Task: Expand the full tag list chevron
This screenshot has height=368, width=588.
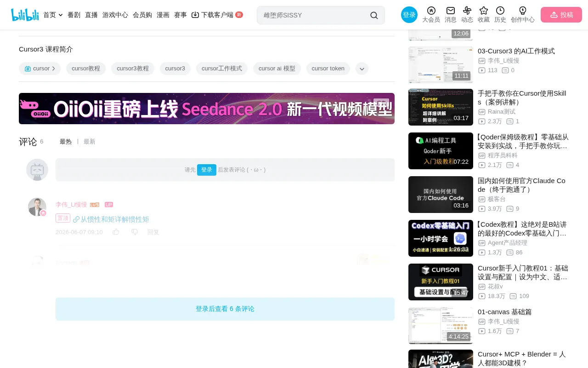Action: [362, 69]
